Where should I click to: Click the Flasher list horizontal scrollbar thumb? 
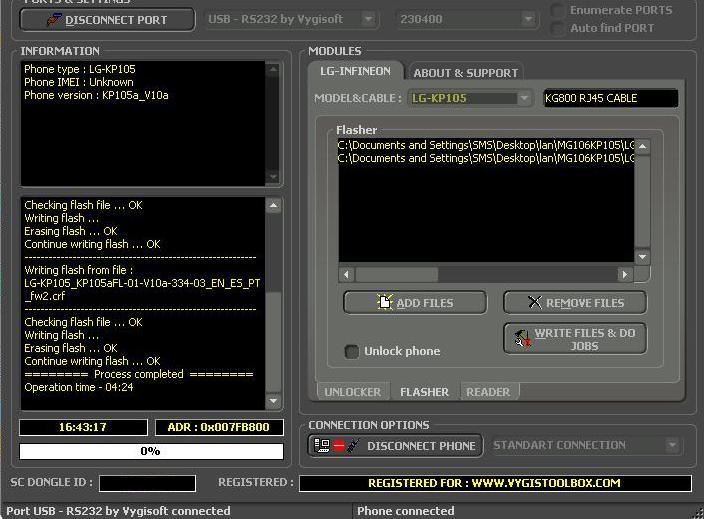click(x=397, y=274)
